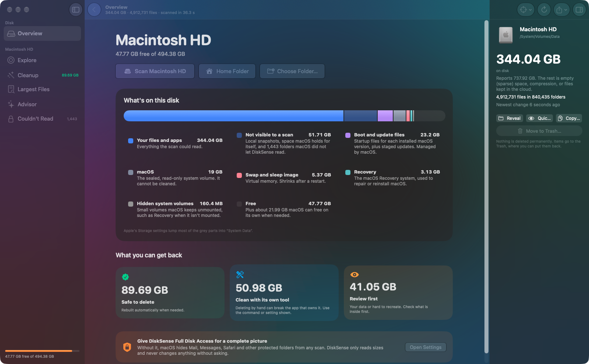Click the "160.4 MB" value for Hidden system volumes
This screenshot has width=589, height=364.
pyautogui.click(x=211, y=204)
